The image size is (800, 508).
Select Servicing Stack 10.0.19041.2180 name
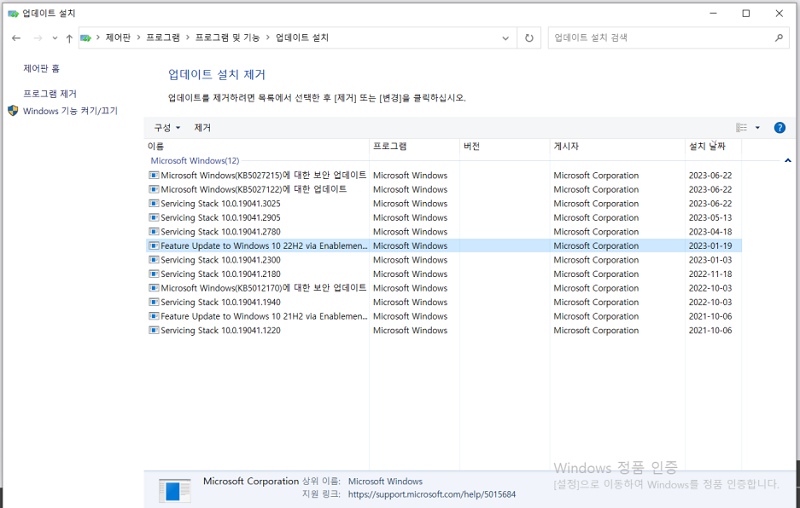220,274
